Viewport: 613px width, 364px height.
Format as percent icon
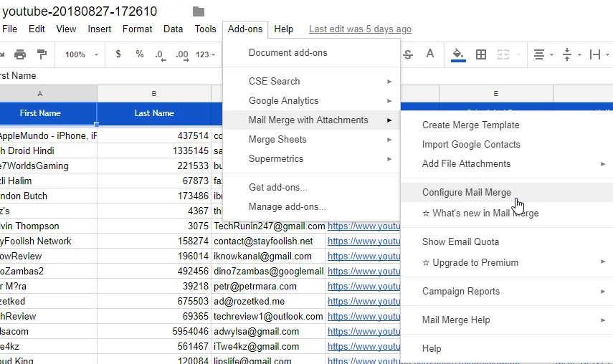[x=140, y=54]
